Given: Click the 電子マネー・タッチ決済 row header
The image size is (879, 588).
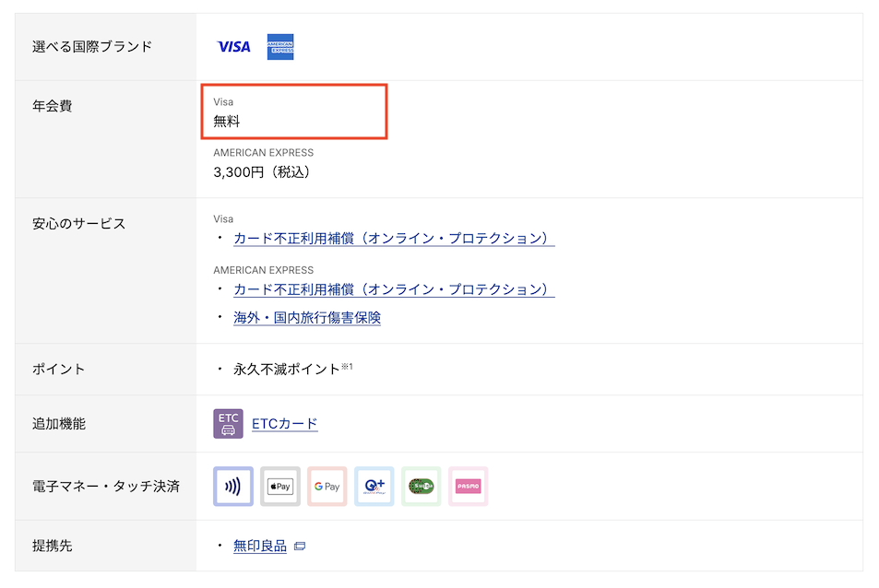Looking at the screenshot, I should click(106, 486).
